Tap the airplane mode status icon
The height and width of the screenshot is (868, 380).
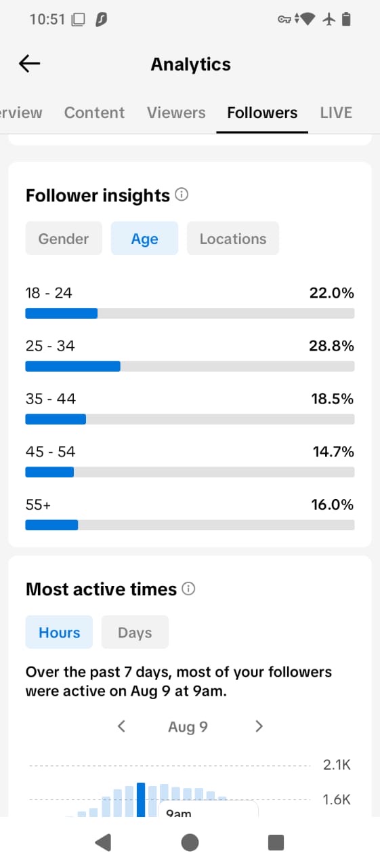(329, 20)
